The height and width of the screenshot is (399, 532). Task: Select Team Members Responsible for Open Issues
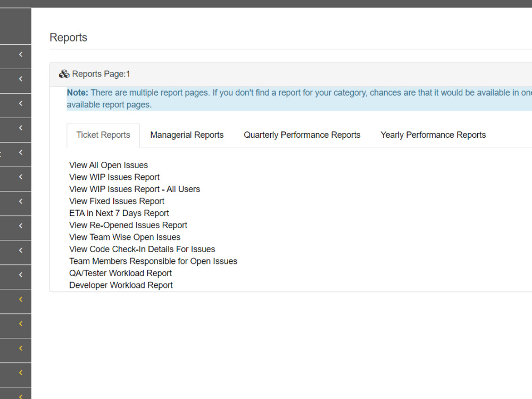153,261
